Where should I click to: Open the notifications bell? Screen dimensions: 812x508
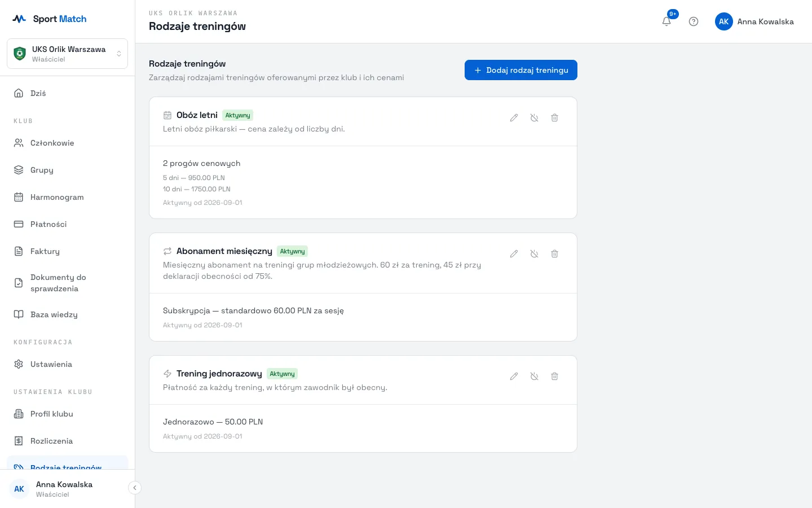pos(667,21)
